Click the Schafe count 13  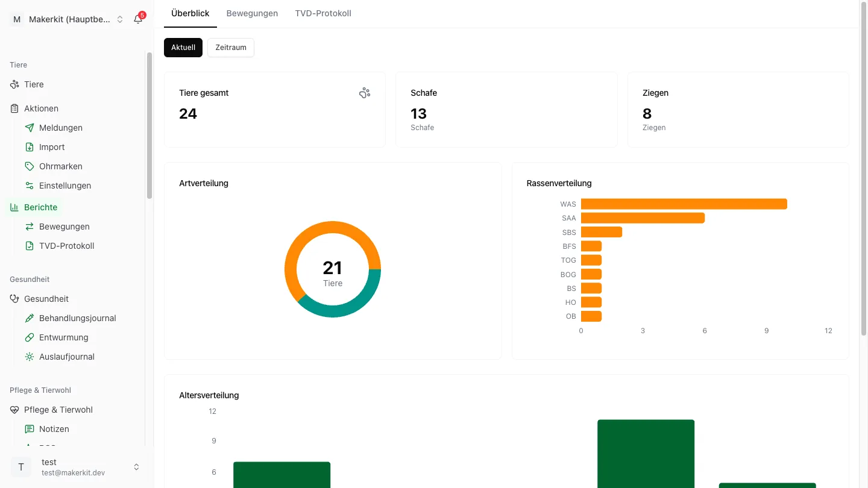pyautogui.click(x=418, y=114)
